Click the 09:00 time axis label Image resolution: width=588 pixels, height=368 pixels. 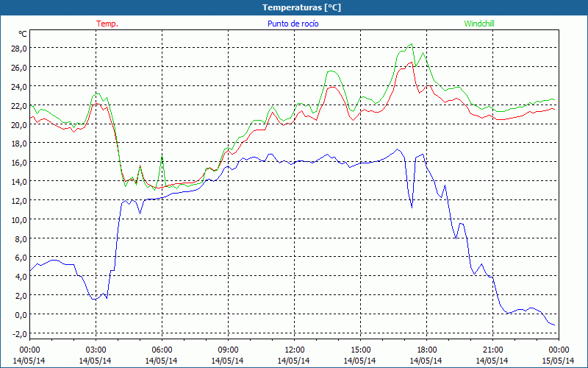point(228,350)
